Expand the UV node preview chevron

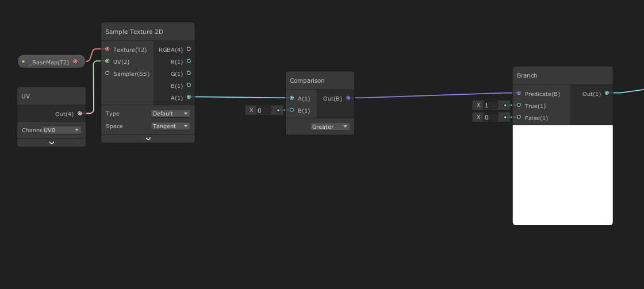(52, 143)
